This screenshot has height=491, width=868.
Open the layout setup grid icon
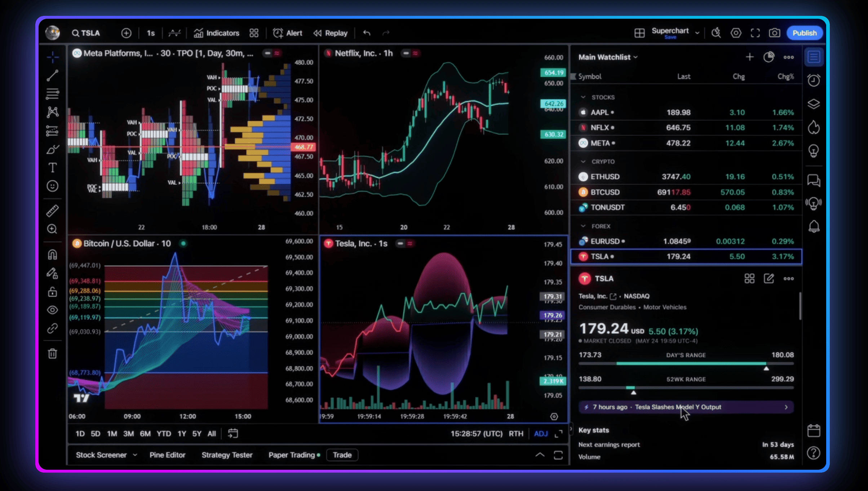coord(639,33)
